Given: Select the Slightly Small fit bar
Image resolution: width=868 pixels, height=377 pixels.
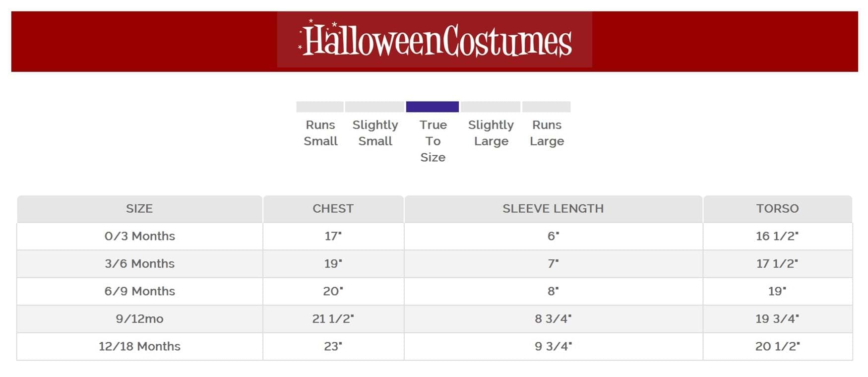Looking at the screenshot, I should point(374,107).
